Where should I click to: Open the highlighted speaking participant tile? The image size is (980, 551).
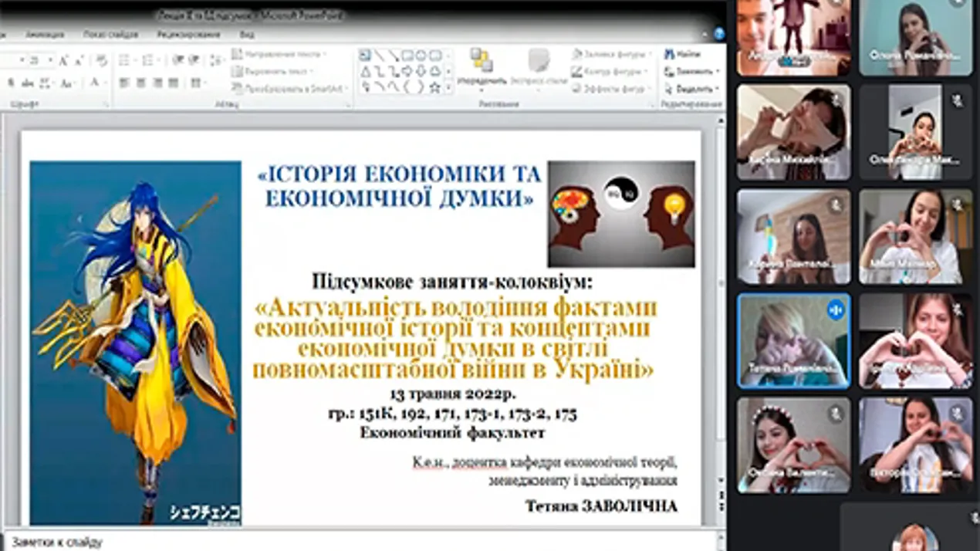point(794,340)
